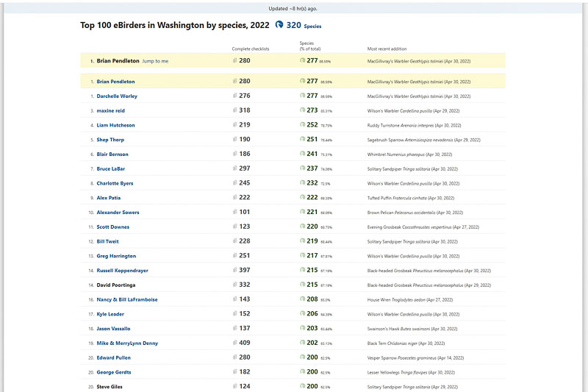Click the checklist count 409 for Mike & MerryLynn Denny

coord(245,343)
